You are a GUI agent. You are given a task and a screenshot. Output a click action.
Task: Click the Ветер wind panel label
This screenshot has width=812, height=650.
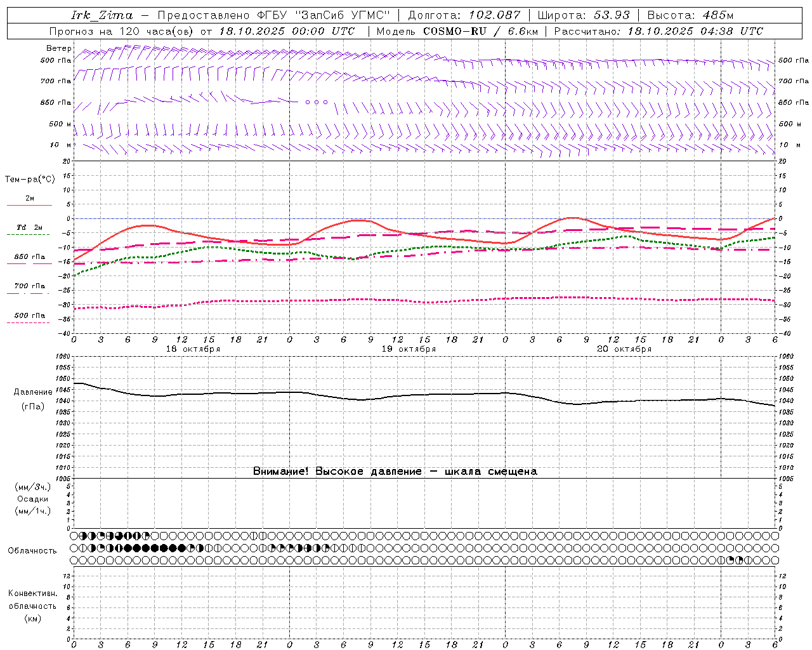click(x=58, y=48)
